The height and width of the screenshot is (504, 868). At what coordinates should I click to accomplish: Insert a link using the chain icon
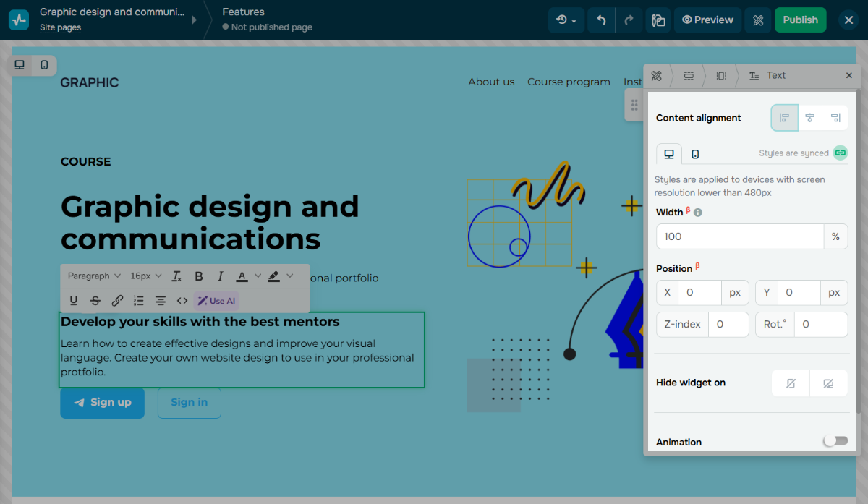[x=117, y=301]
